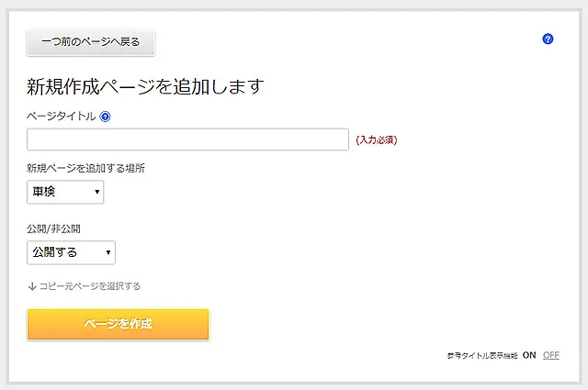Image resolution: width=588 pixels, height=390 pixels.
Task: Open the 車検 page location dropdown
Action: pyautogui.click(x=65, y=192)
